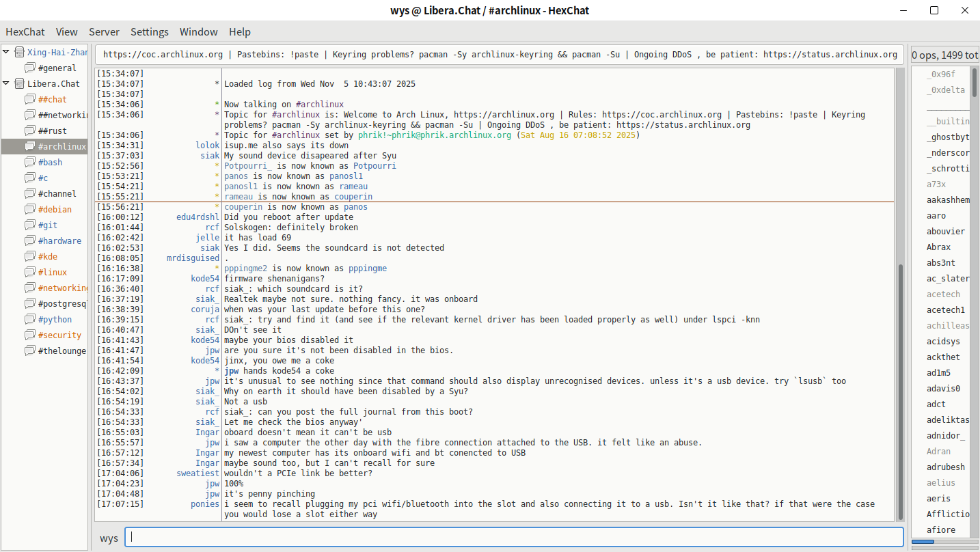This screenshot has height=552, width=980.
Task: Click the Libera.Chat server icon
Action: tap(18, 83)
